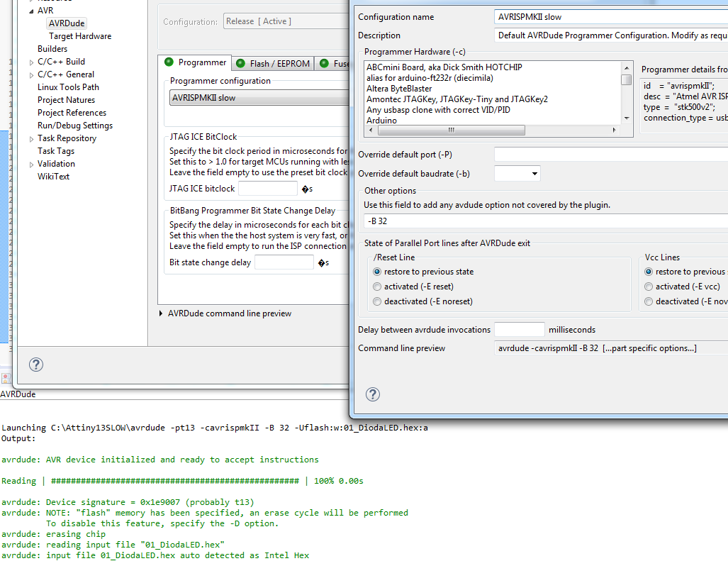
Task: Click the Override default port (-P) field
Action: coord(611,154)
